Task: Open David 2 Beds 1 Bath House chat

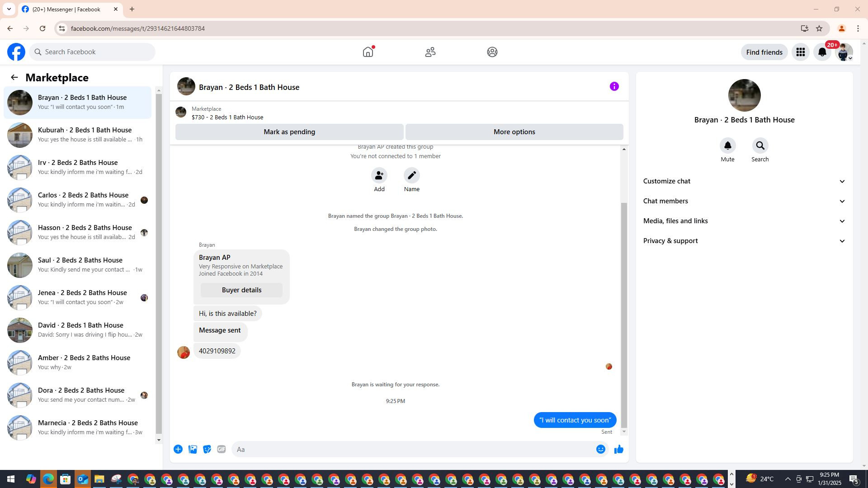Action: pos(78,330)
